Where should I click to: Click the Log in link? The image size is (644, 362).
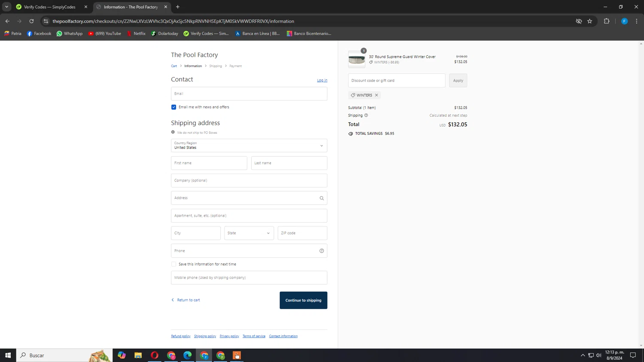[x=322, y=80]
